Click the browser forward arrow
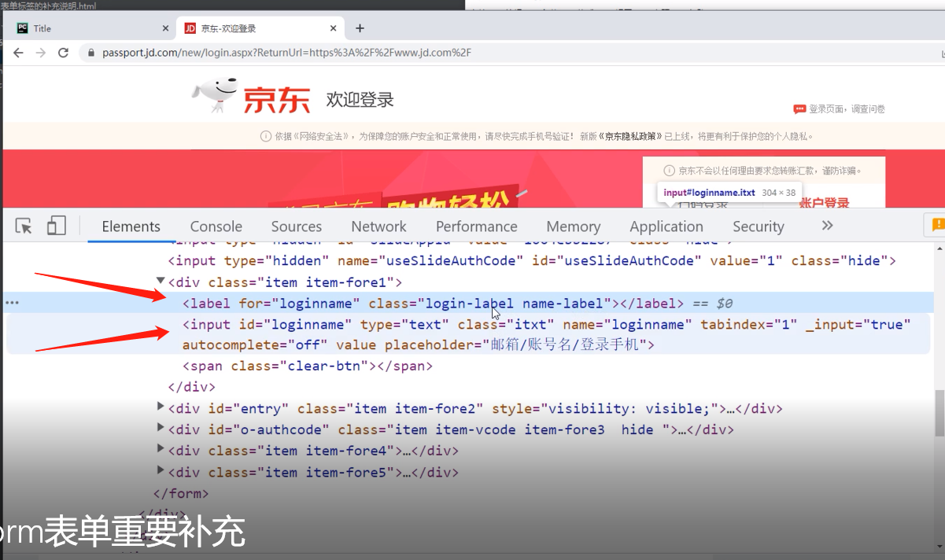The height and width of the screenshot is (560, 945). 41,53
